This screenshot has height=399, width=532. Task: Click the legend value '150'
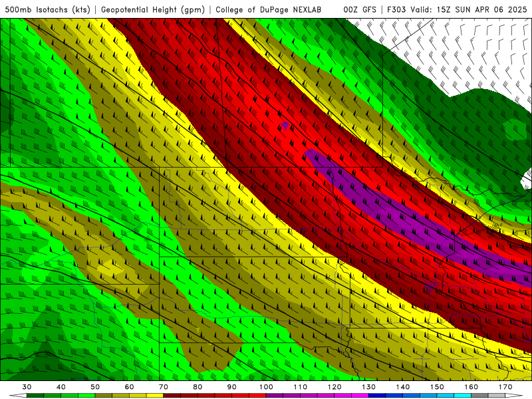[437, 387]
